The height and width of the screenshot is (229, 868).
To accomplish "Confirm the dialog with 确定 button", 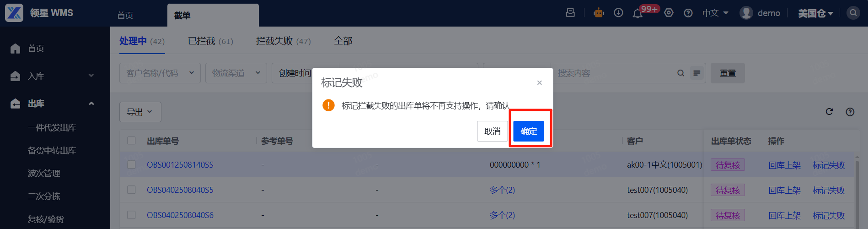I will (529, 131).
